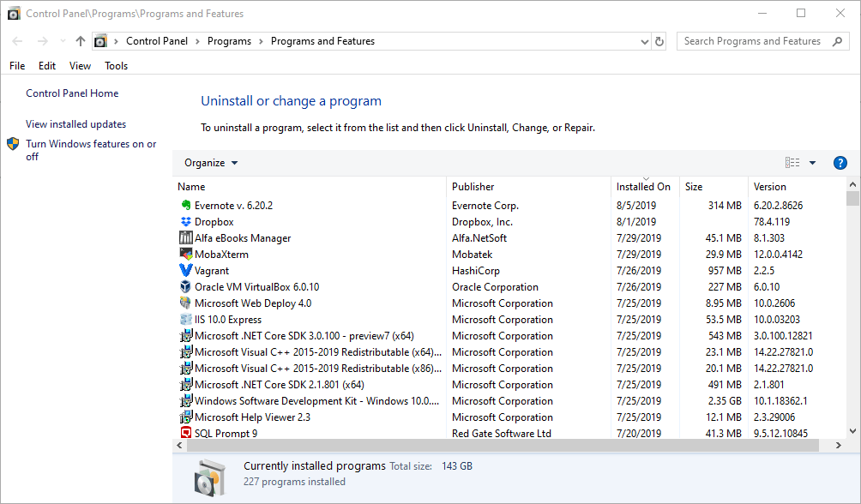Click the Windows features shield icon
The width and height of the screenshot is (861, 504).
pyautogui.click(x=13, y=144)
